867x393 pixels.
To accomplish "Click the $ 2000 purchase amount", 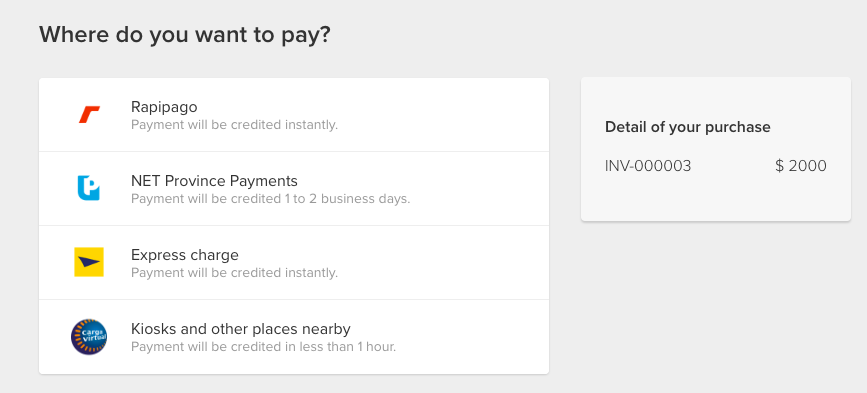I will 801,166.
